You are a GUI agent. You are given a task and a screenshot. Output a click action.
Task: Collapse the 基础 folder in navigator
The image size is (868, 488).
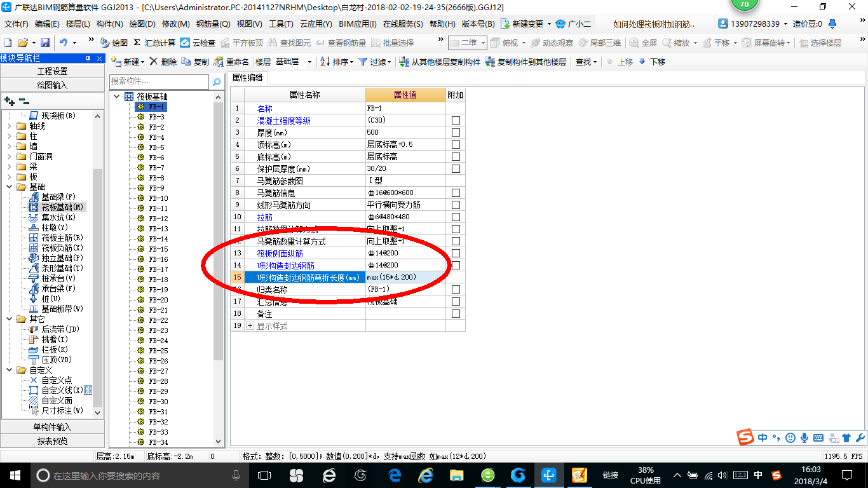click(x=10, y=187)
